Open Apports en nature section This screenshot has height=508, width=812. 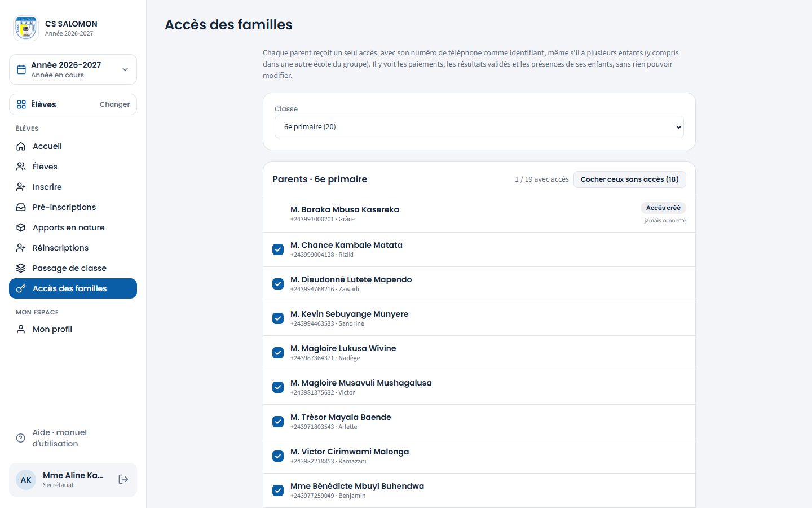73,227
